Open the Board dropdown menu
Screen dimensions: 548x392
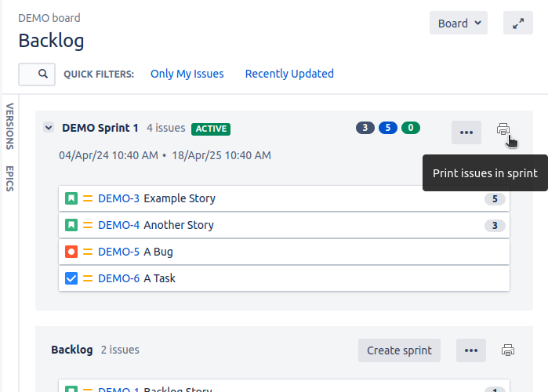(x=459, y=24)
